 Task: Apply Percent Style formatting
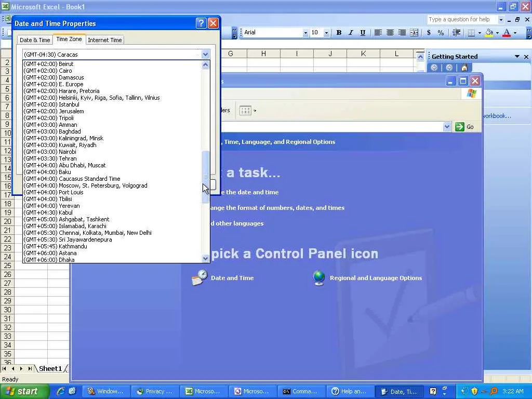coord(441,33)
